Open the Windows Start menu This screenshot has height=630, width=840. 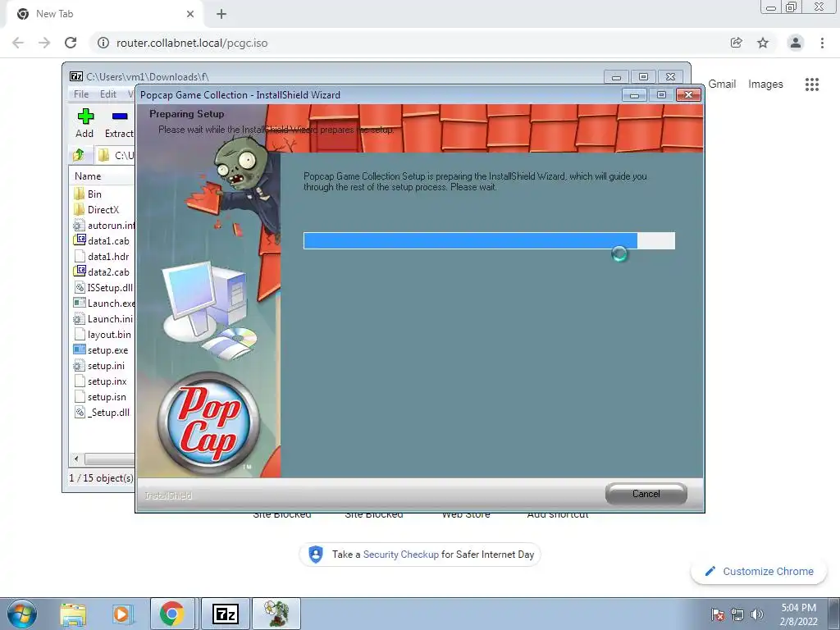[22, 614]
